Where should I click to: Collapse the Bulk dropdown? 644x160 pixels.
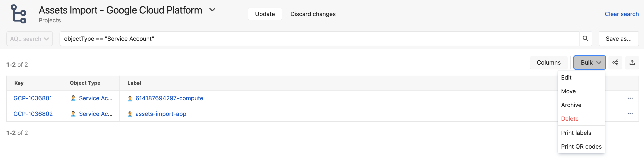click(589, 62)
